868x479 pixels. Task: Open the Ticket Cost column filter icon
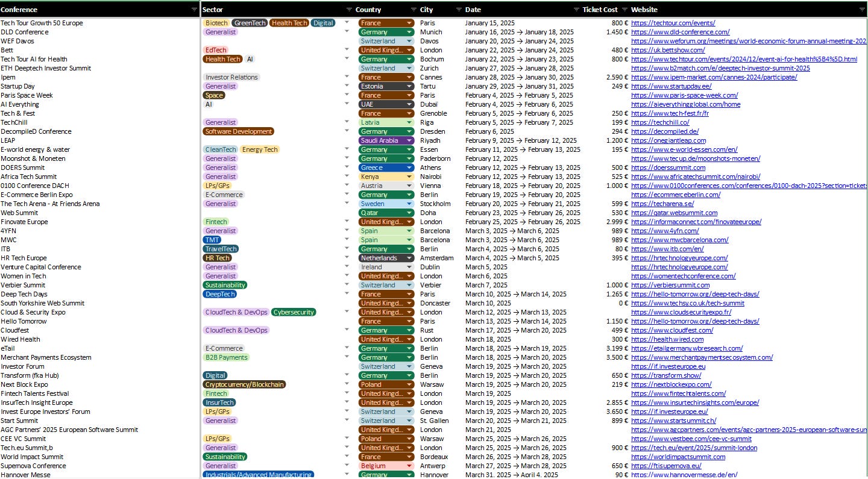coord(624,10)
